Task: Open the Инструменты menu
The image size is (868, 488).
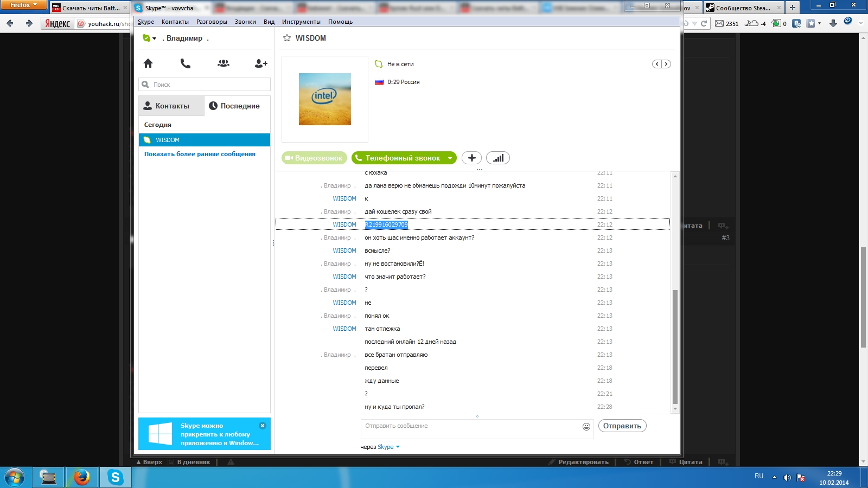Action: 301,22
